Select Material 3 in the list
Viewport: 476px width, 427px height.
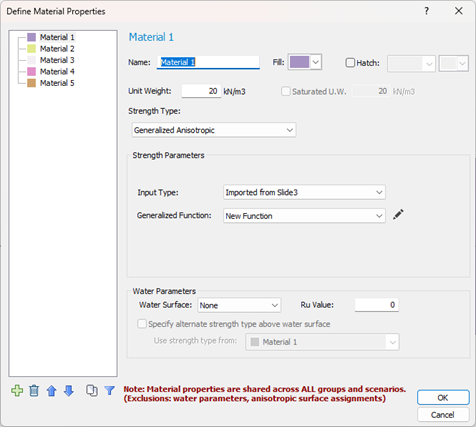coord(57,60)
